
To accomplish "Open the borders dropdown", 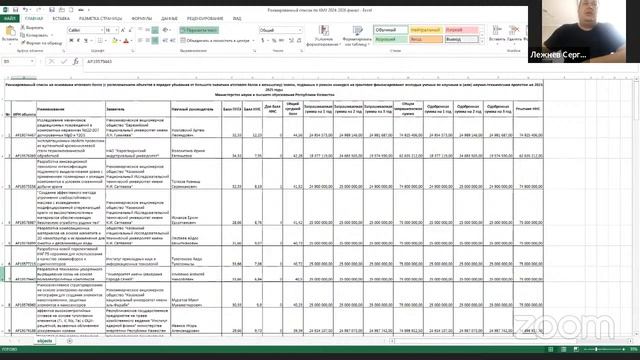I will 105,40.
